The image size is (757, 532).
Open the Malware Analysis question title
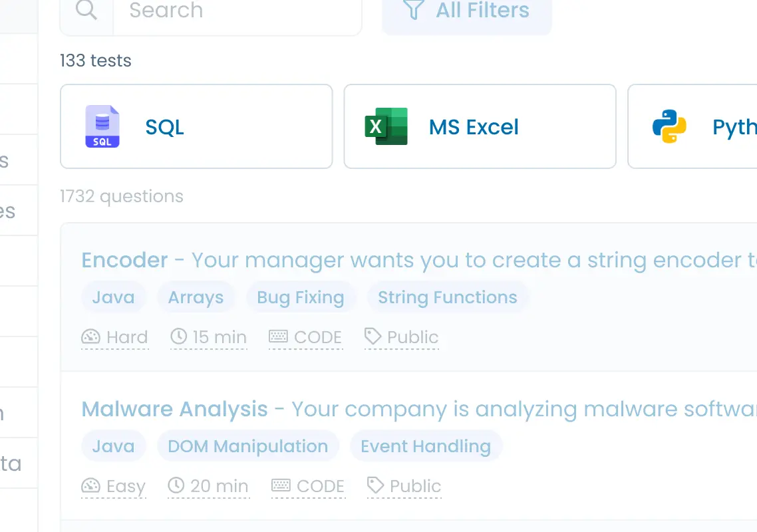pyautogui.click(x=174, y=410)
